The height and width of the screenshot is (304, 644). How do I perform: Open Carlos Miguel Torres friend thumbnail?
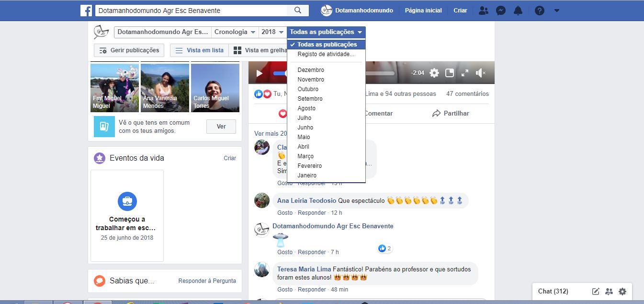pyautogui.click(x=215, y=88)
